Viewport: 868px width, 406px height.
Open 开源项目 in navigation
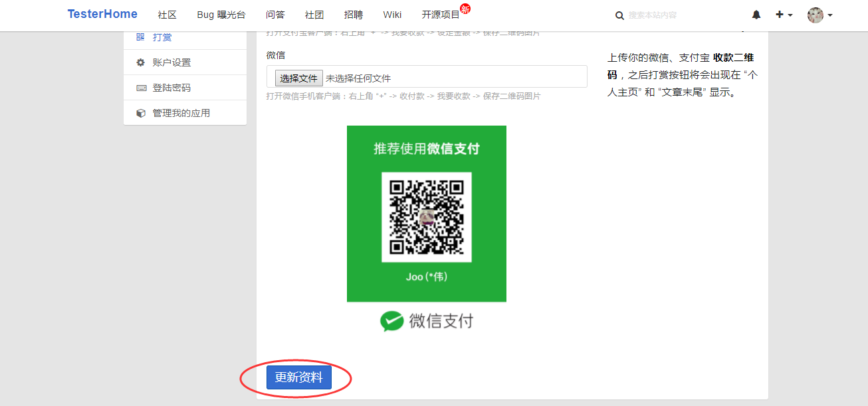point(441,15)
